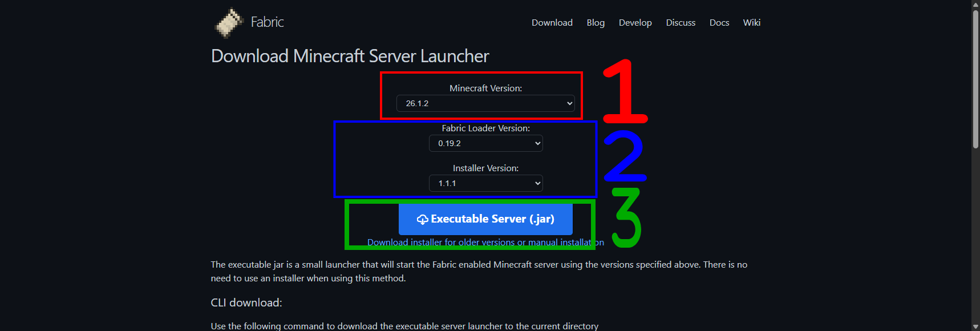Click the scrollbar up arrow

tap(975, 4)
